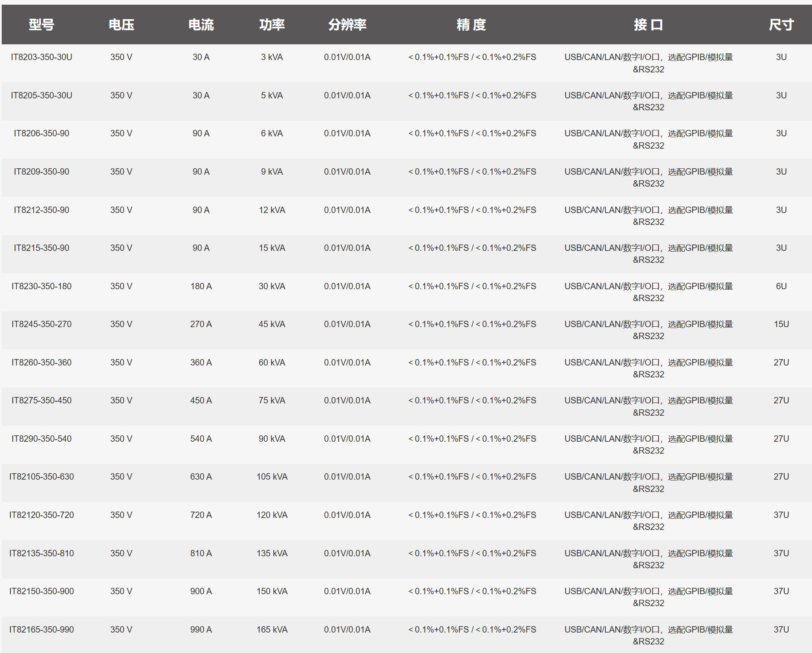Open the IT8245-350-270 model entry
Image resolution: width=812 pixels, height=653 pixels.
point(41,324)
